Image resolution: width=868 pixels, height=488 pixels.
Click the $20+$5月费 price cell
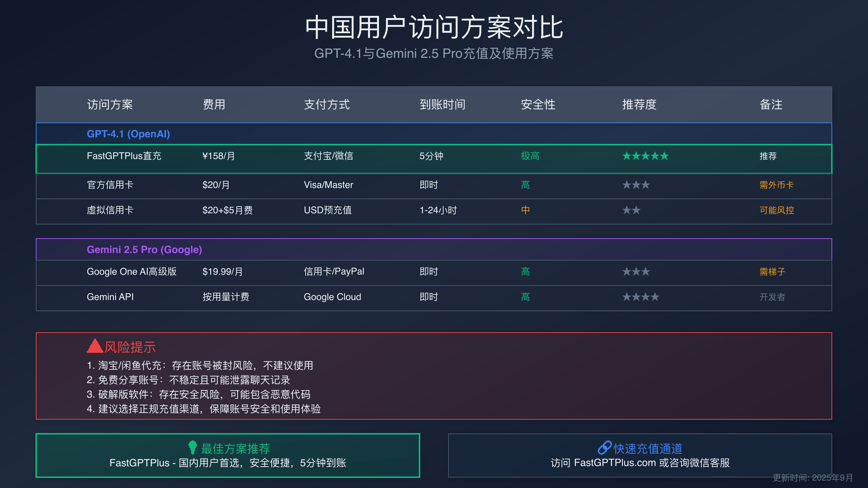[x=227, y=210]
